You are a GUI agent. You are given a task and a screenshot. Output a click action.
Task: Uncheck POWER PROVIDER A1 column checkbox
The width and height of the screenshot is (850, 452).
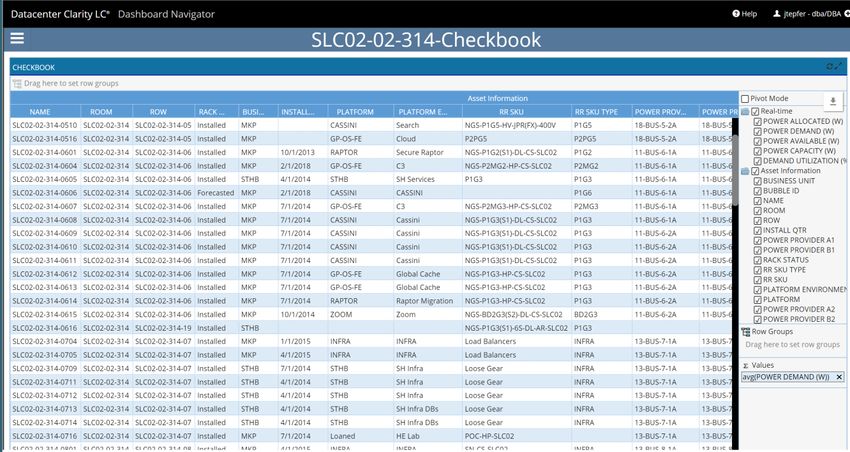[758, 240]
